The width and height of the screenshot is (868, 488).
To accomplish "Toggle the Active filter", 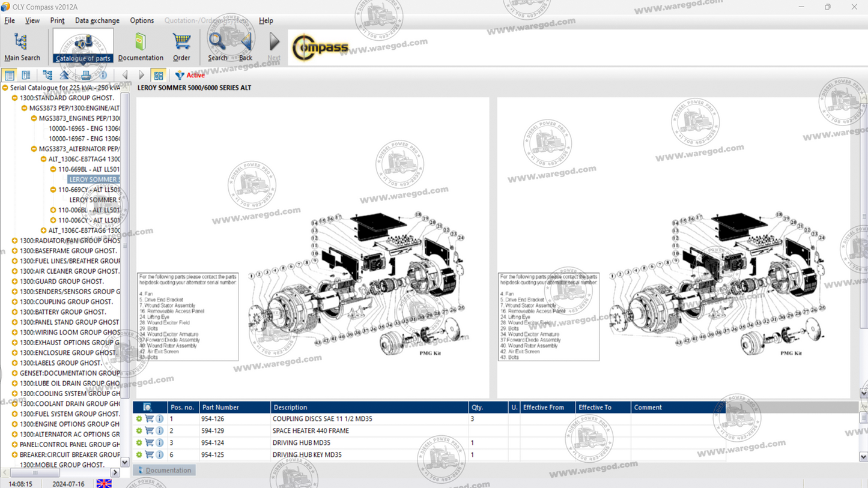I will [190, 75].
